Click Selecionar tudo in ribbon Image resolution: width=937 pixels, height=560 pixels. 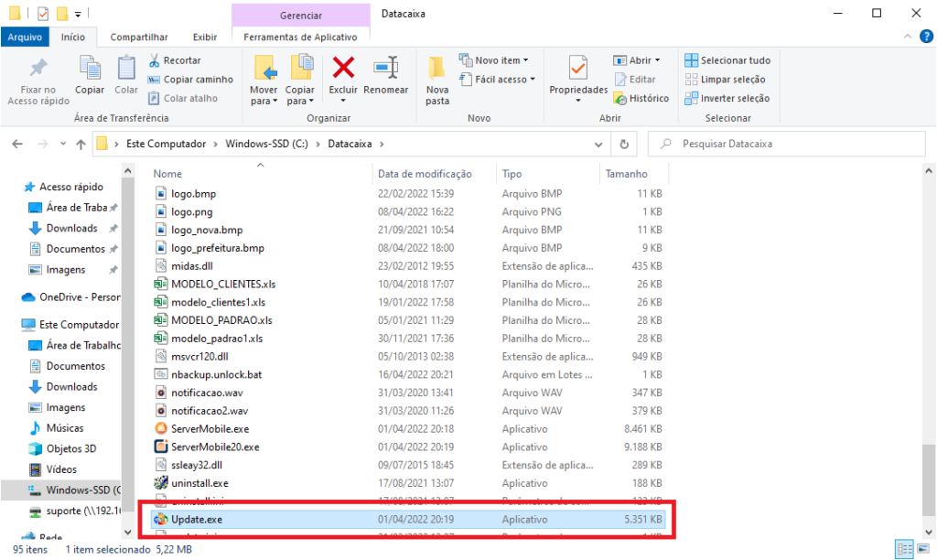[x=727, y=60]
